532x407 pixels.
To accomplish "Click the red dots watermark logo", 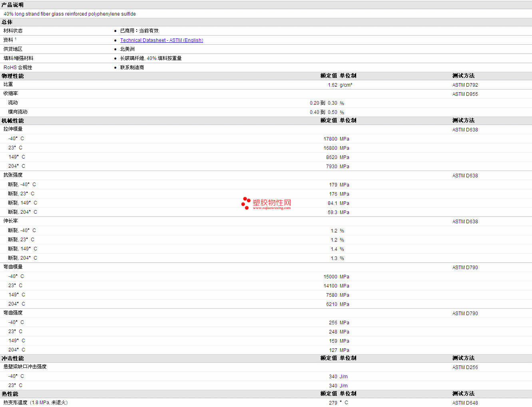I will pyautogui.click(x=246, y=203).
